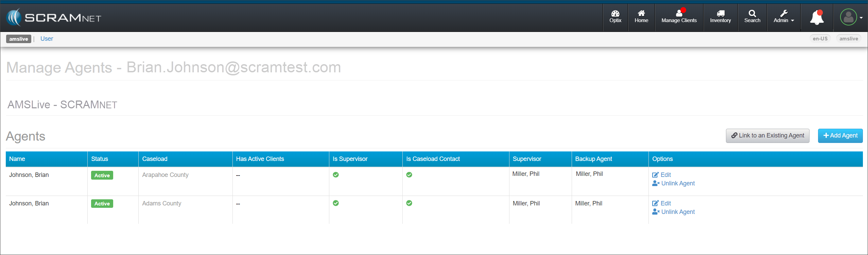Click Is Supervisor checkmark for Arapahoe County

[x=336, y=175]
